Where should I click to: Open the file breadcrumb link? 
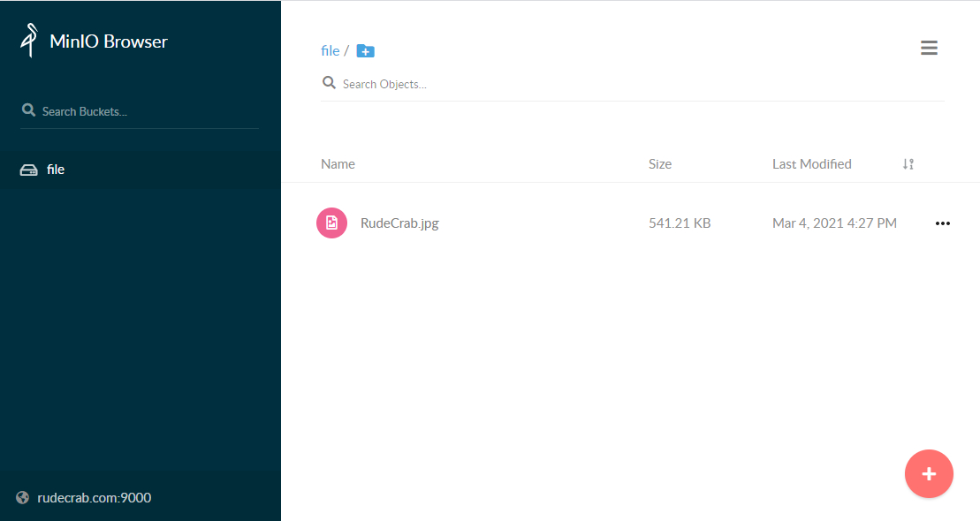point(330,50)
